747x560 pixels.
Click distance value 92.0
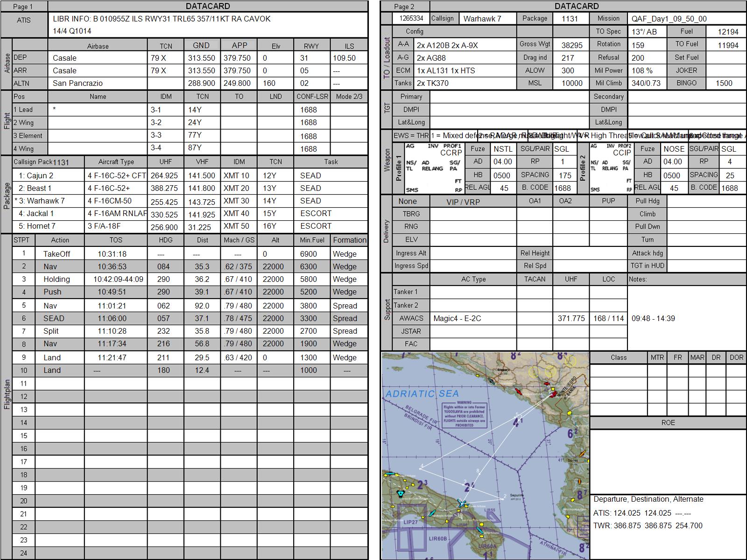[x=202, y=306]
